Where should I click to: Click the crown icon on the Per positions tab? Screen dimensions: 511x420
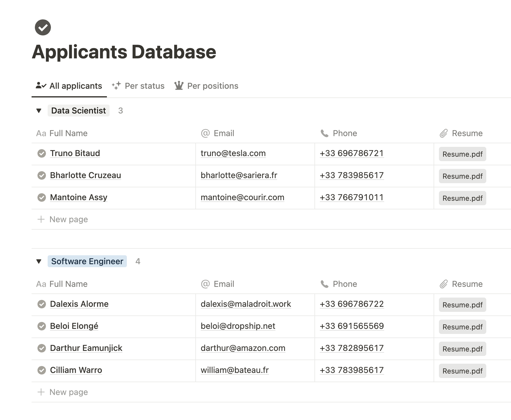(x=179, y=86)
